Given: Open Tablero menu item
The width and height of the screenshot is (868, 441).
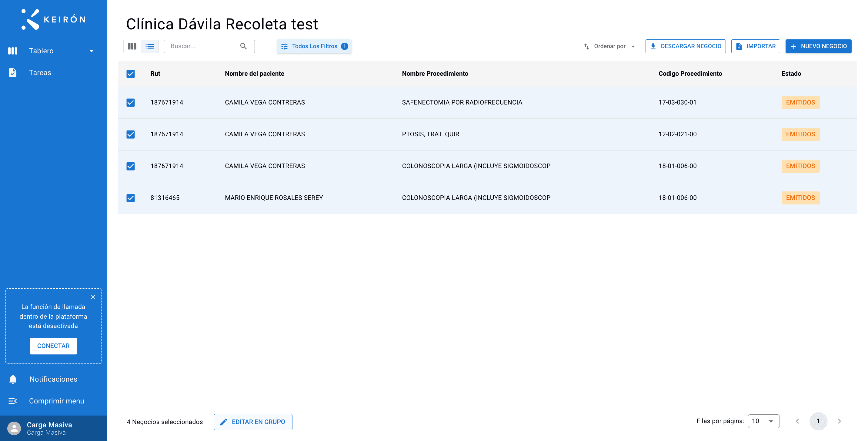Looking at the screenshot, I should click(x=53, y=51).
